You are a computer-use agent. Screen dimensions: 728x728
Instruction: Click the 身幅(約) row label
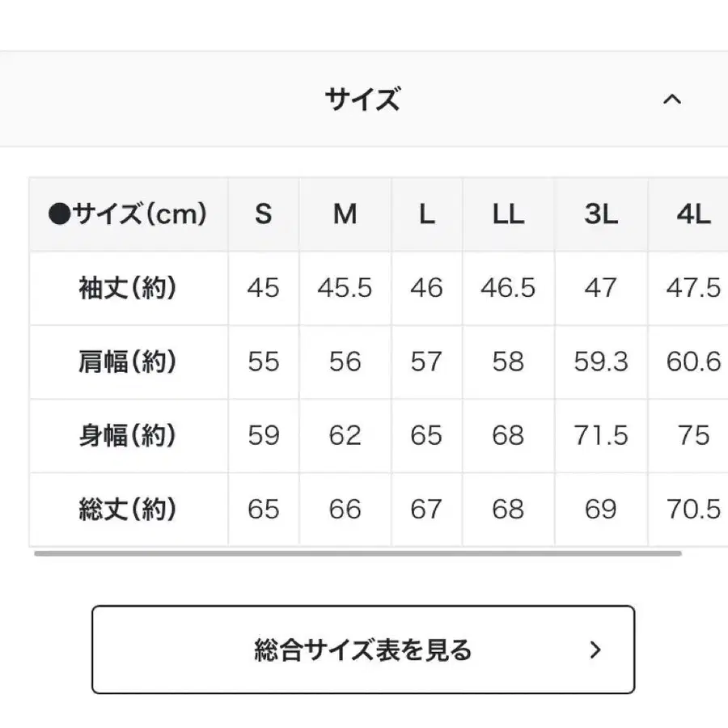pyautogui.click(x=128, y=435)
